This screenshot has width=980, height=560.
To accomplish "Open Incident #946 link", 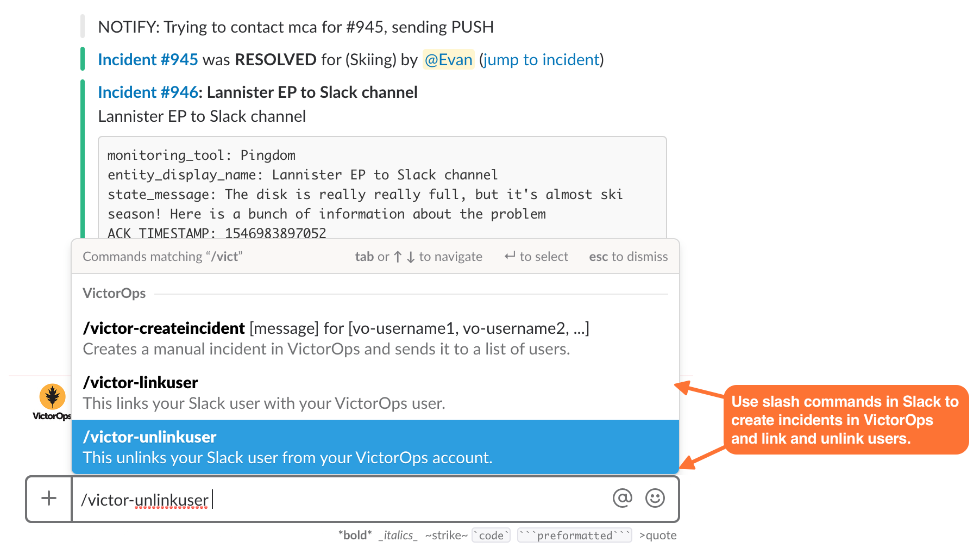I will (148, 92).
